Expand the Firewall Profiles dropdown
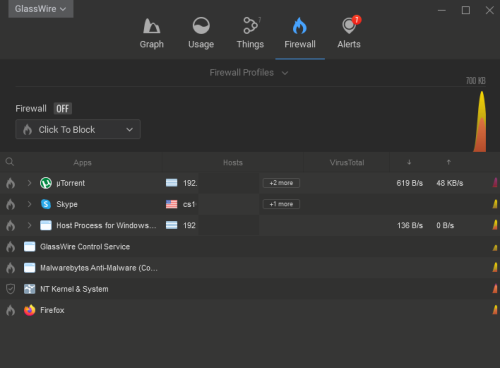Screen dimensions: 500x368 [x=249, y=73]
